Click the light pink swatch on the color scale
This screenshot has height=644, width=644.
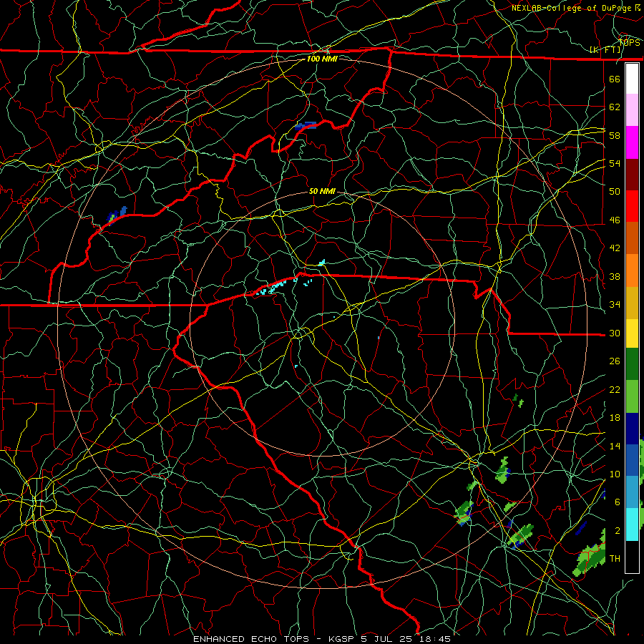tap(632, 110)
